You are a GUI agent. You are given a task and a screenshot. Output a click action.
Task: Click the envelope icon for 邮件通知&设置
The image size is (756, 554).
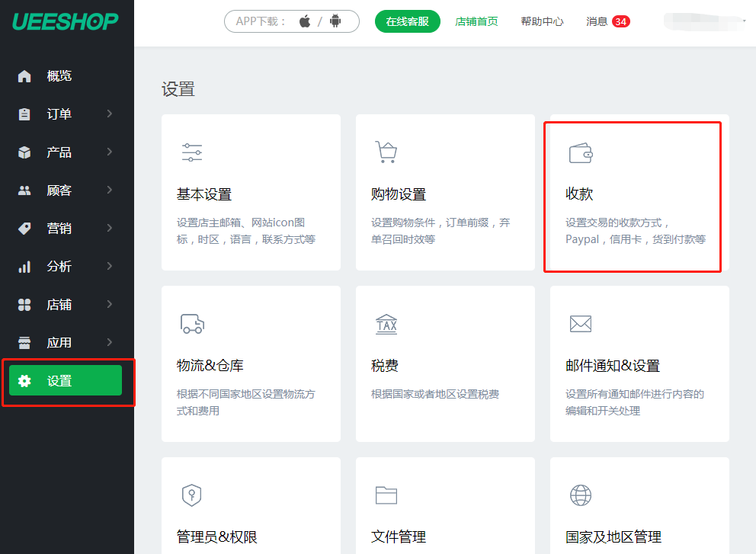tap(581, 324)
